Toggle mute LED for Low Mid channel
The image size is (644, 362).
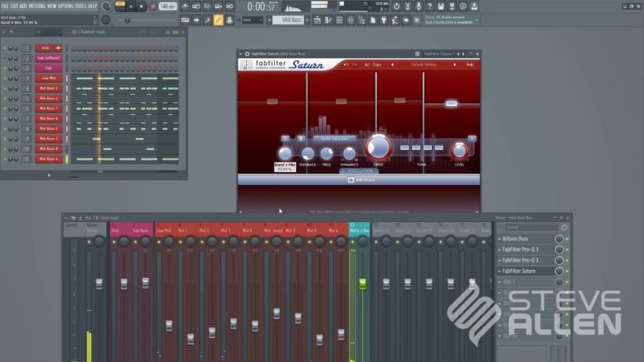4,79
